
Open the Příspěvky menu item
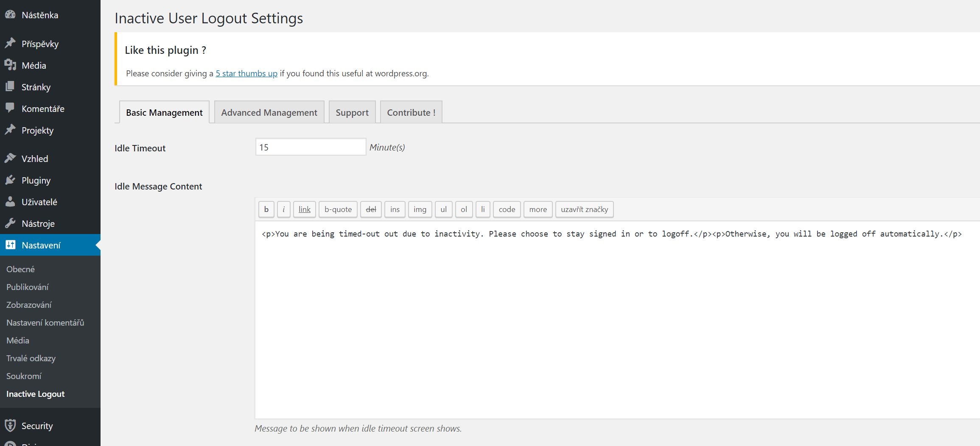point(50,44)
